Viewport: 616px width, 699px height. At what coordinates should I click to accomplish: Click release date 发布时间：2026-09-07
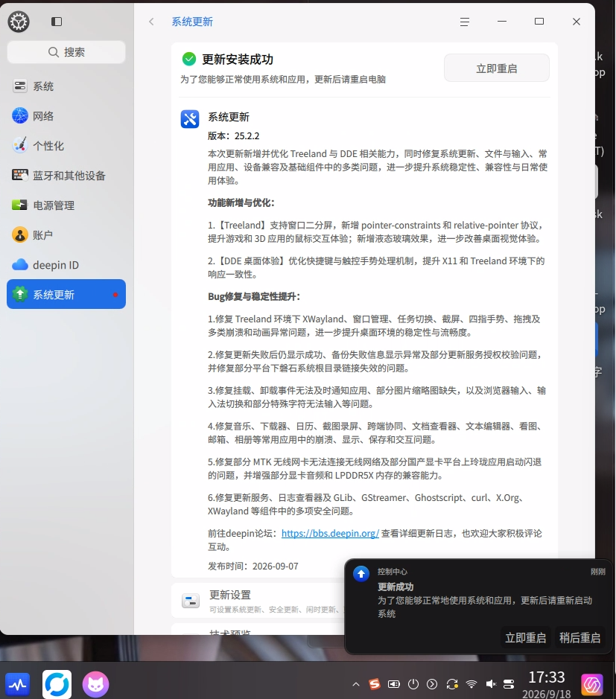coord(253,566)
